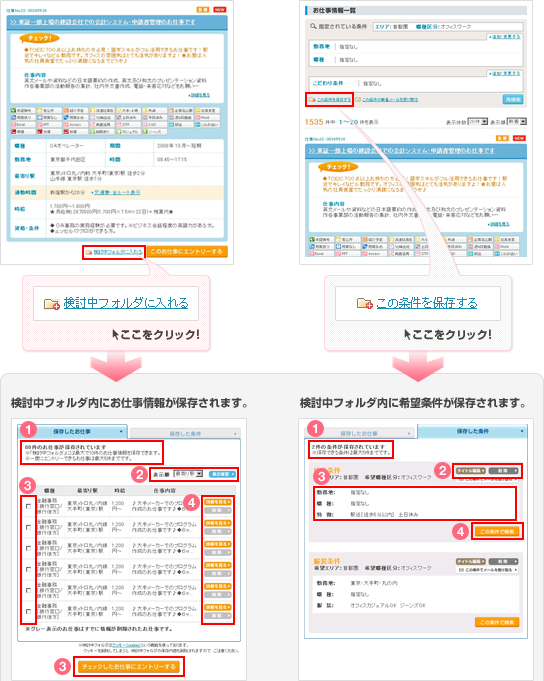Click 削除 button on the first saved condition
Image resolution: width=544 pixels, height=681 pixels.
pos(504,471)
